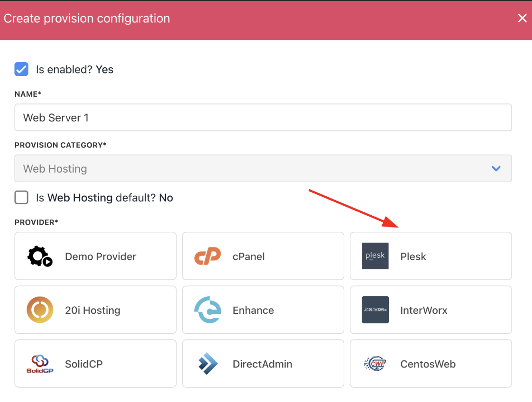Choose the Plesk label
Screen dimensions: 532x402
[413, 256]
